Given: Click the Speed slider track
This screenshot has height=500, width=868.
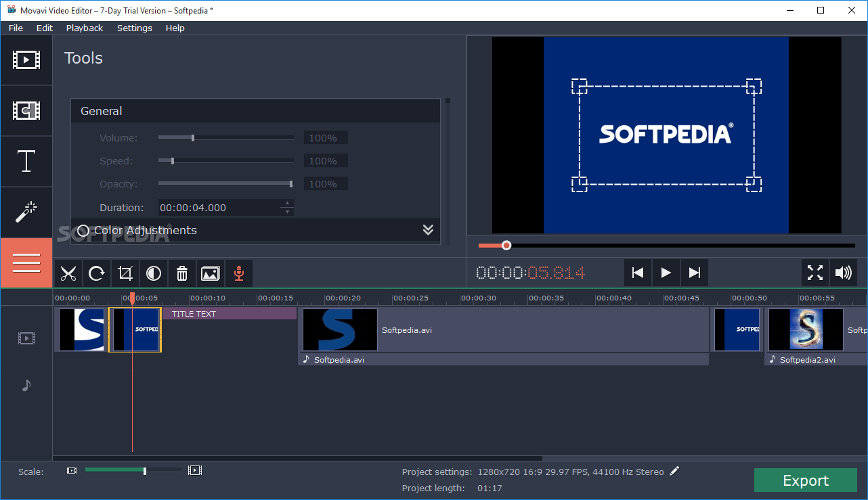Looking at the screenshot, I should coord(226,161).
